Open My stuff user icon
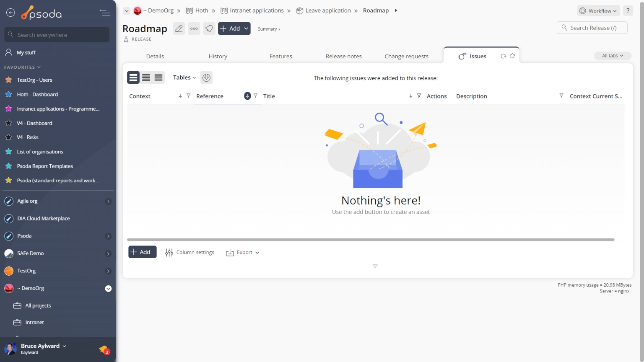This screenshot has width=644, height=362. pos(8,52)
